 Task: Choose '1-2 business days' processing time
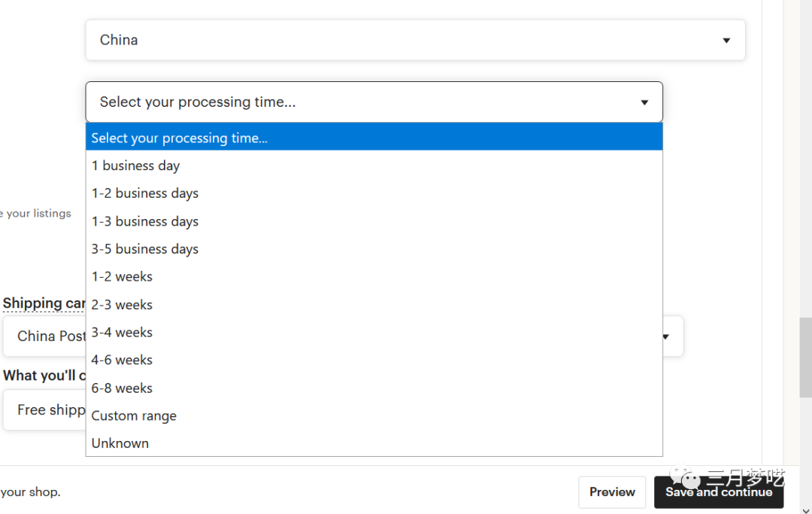(145, 193)
